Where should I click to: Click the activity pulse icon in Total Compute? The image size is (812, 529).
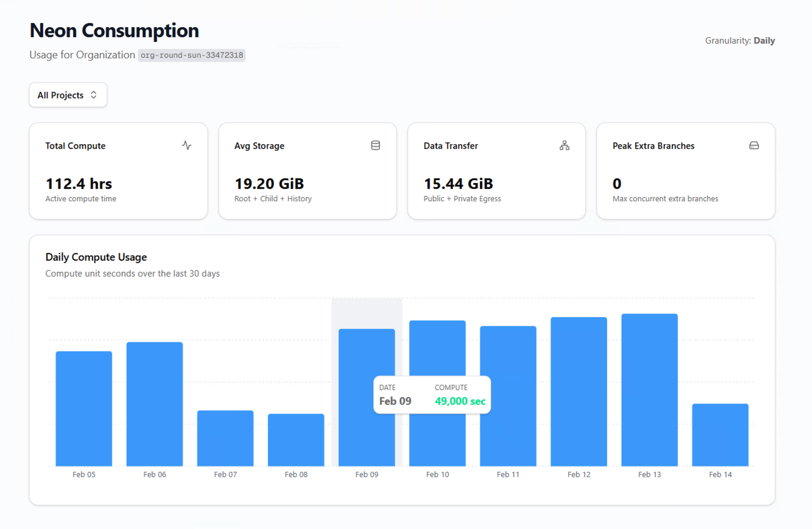187,145
